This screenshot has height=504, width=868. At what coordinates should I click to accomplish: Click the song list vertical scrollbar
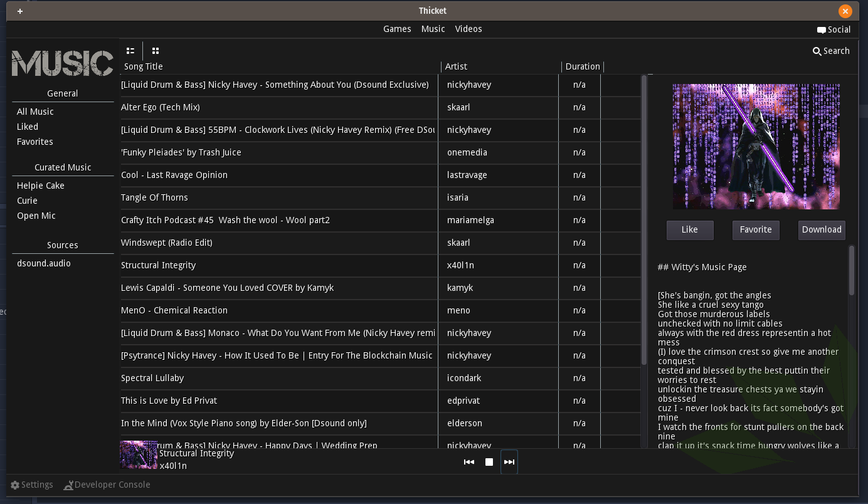(644, 219)
